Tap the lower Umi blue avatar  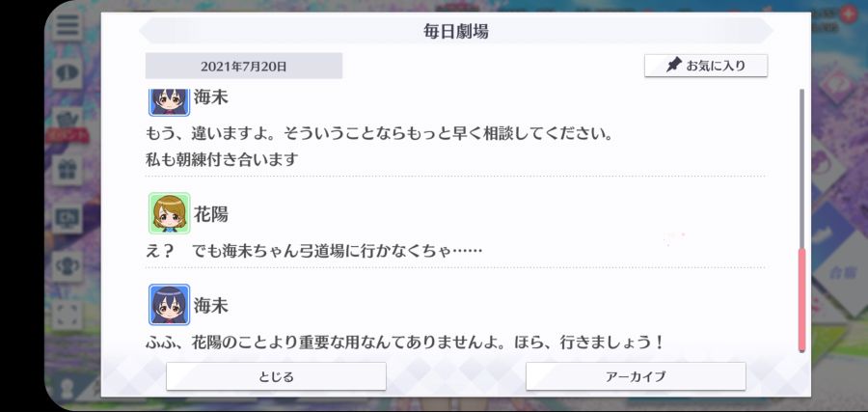[170, 305]
